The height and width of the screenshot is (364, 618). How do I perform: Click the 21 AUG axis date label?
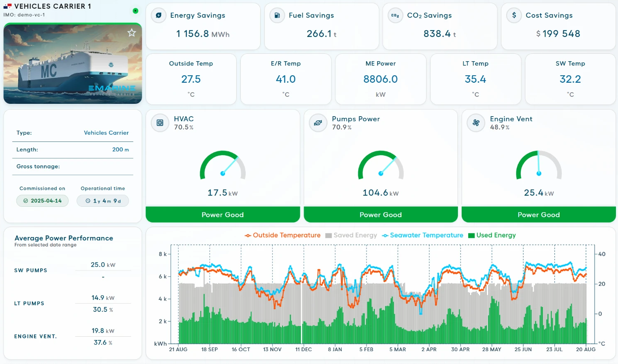(x=178, y=350)
